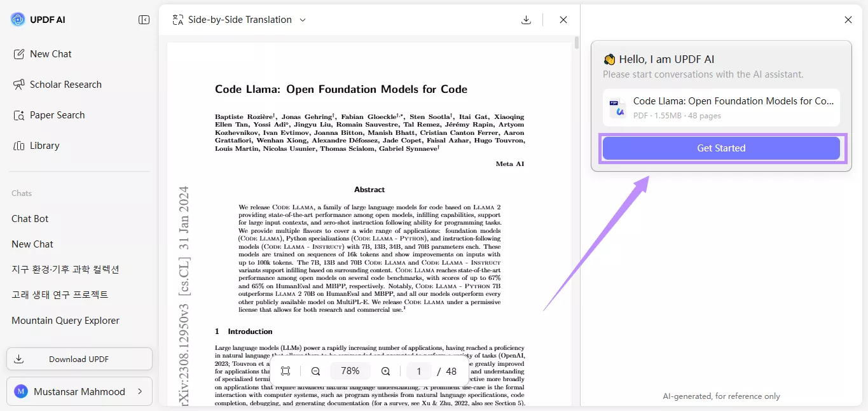The image size is (868, 411).
Task: Click the Please start conversations prompt text
Action: pyautogui.click(x=703, y=74)
